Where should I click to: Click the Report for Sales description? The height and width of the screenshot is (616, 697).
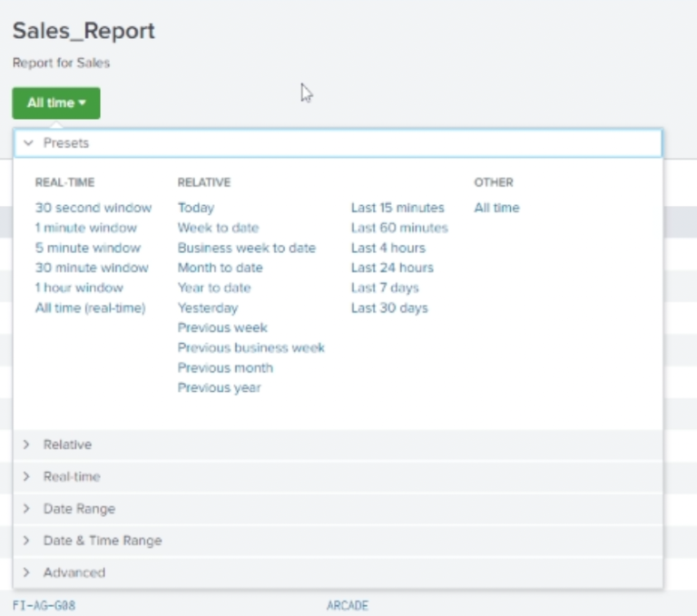tap(61, 64)
